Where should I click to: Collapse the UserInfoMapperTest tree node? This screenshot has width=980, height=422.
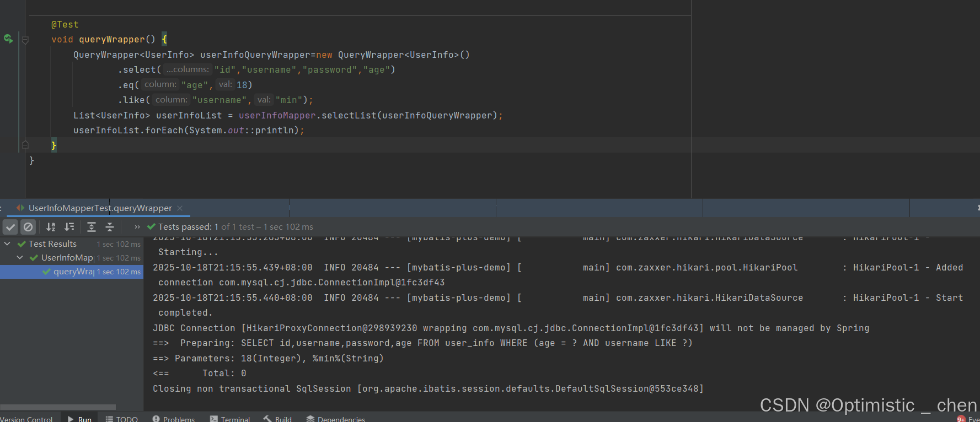20,257
